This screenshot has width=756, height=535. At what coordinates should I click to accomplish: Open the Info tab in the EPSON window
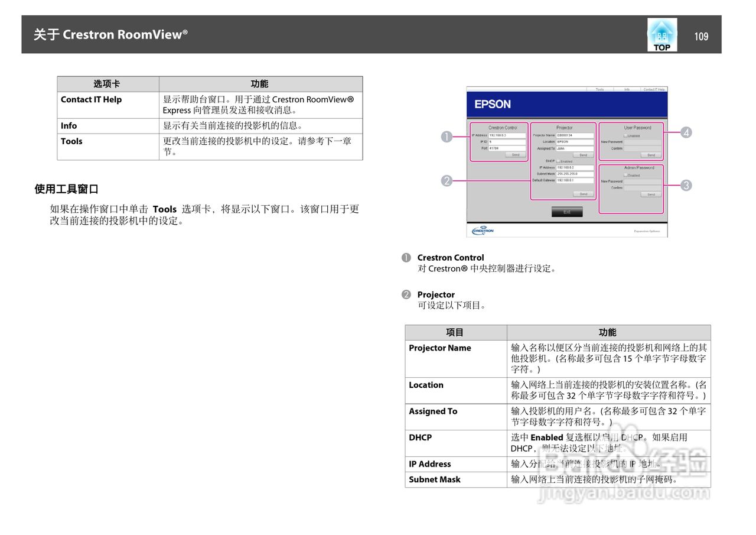pos(627,89)
